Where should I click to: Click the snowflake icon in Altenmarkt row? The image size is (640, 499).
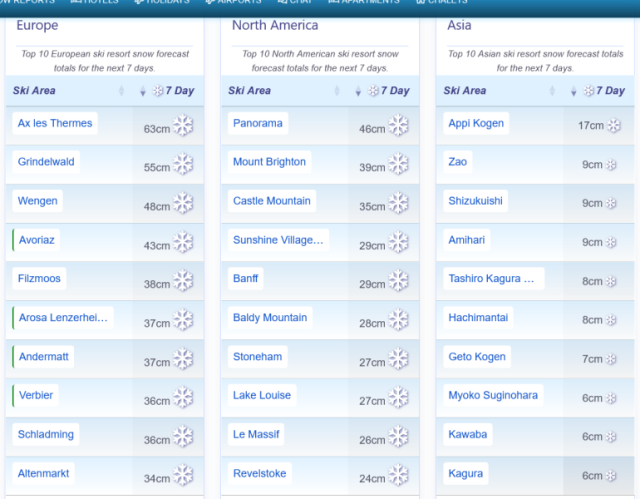point(183,475)
